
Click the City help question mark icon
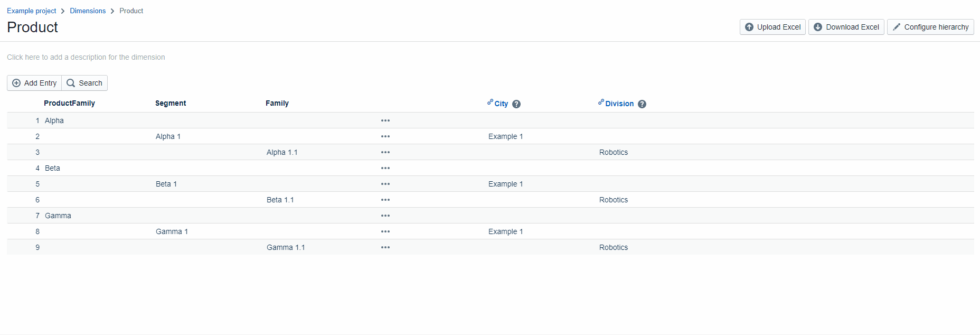pyautogui.click(x=516, y=104)
